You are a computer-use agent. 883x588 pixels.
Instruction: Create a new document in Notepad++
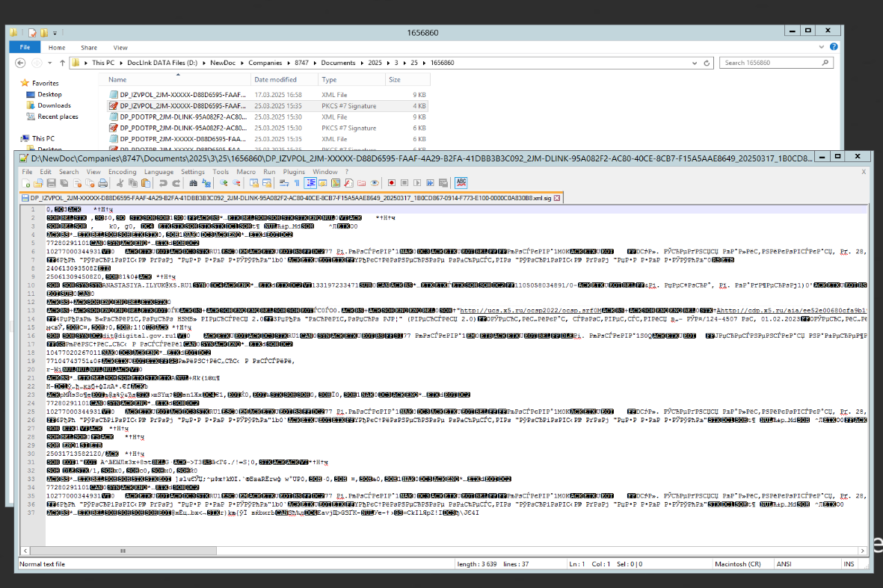26,183
